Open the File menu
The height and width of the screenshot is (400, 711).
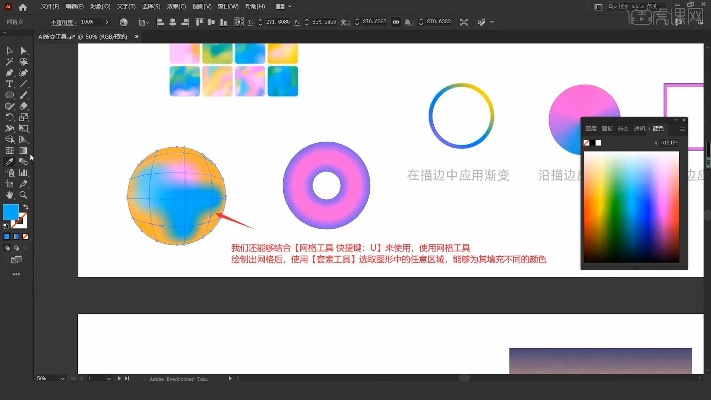(x=49, y=6)
